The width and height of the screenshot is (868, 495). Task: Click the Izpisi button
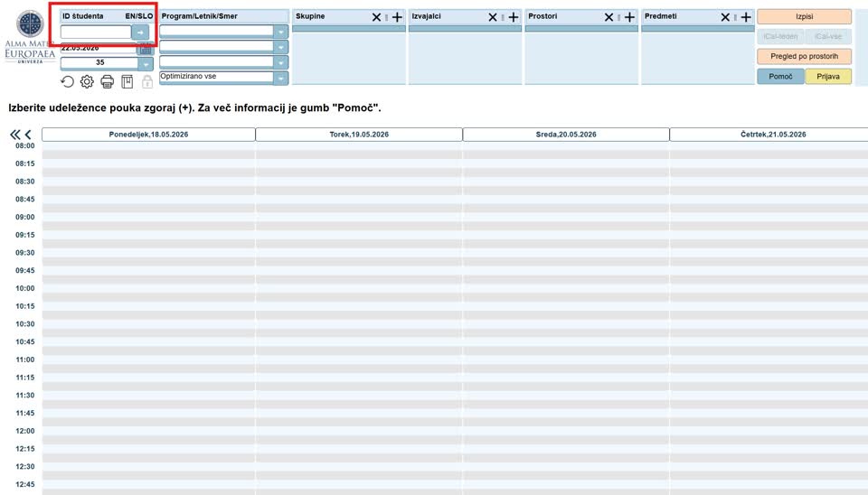click(804, 16)
